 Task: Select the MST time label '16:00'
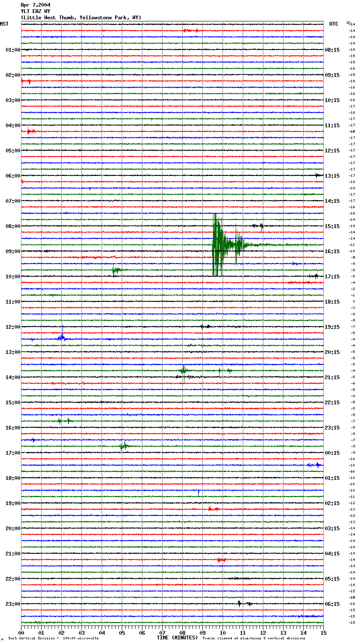[x=13, y=428]
